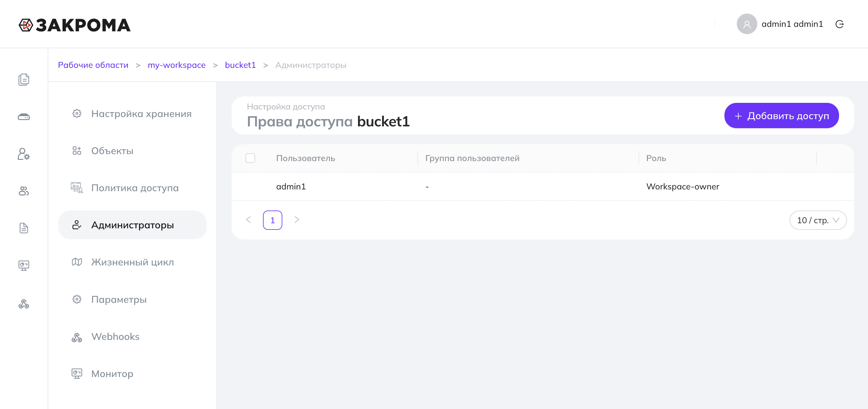Screen dimensions: 868x409
Task: Click admin1 cell in Пользователь column
Action: tap(291, 186)
